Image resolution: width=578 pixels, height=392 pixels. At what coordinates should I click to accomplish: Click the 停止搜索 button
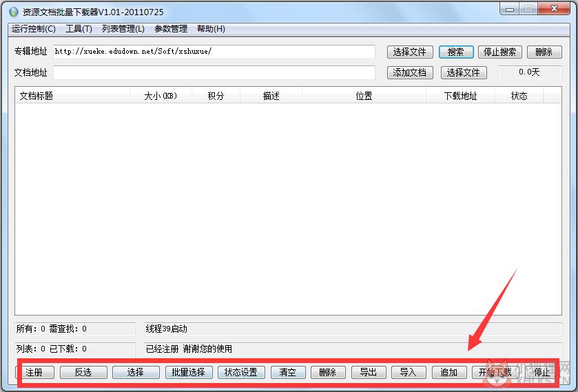click(x=500, y=52)
